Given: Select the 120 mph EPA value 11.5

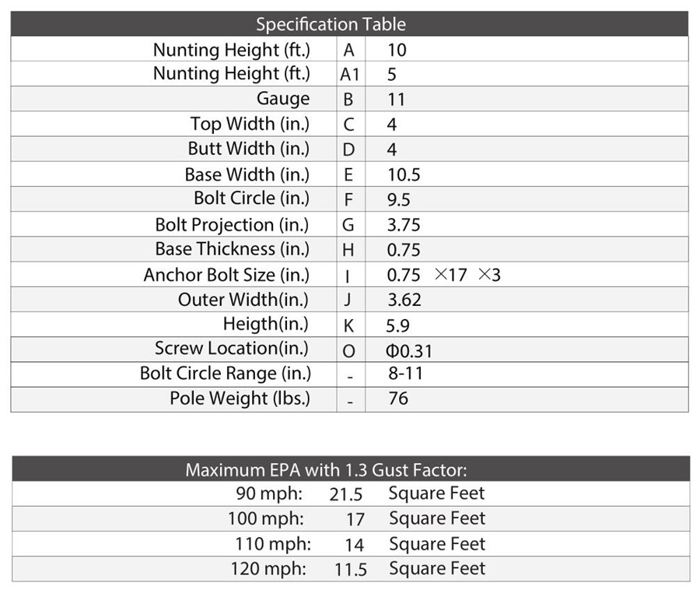Looking at the screenshot, I should click(351, 570).
